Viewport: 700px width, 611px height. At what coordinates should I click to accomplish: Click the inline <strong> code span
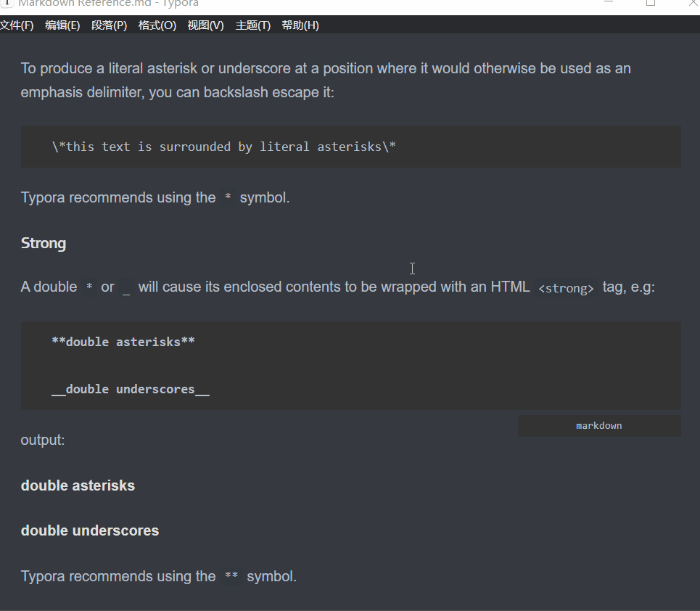(566, 288)
